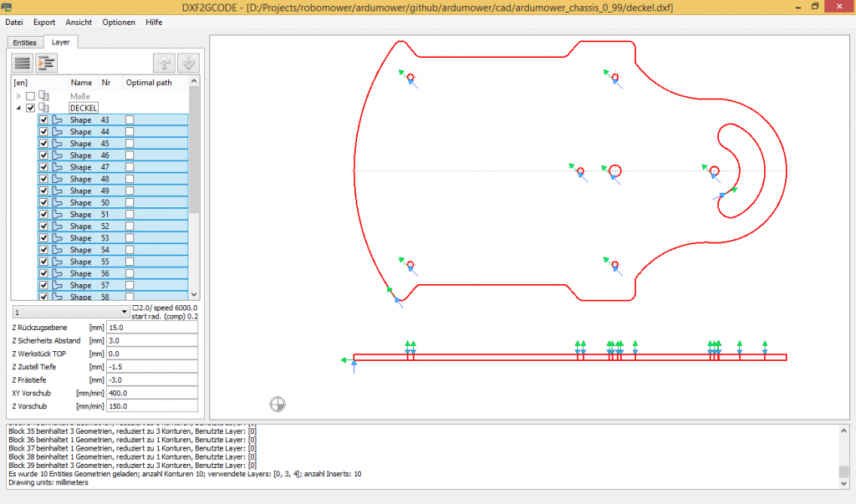Open the Optionen menu
Image resolution: width=856 pixels, height=504 pixels.
coord(118,23)
